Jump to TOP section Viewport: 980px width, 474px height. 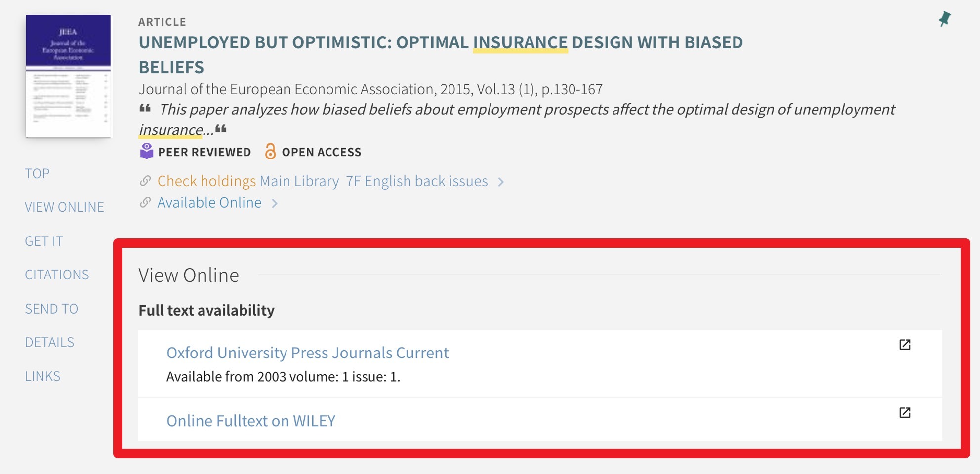(x=37, y=173)
